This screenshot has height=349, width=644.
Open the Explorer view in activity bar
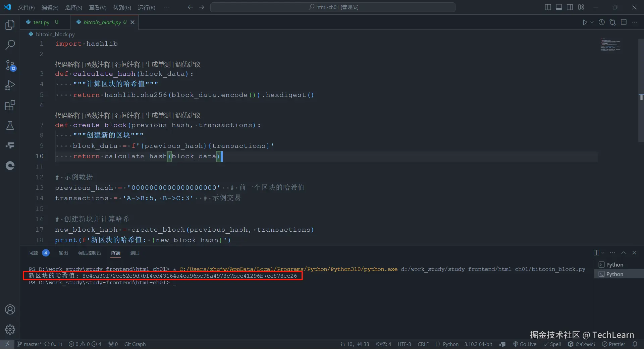[10, 24]
